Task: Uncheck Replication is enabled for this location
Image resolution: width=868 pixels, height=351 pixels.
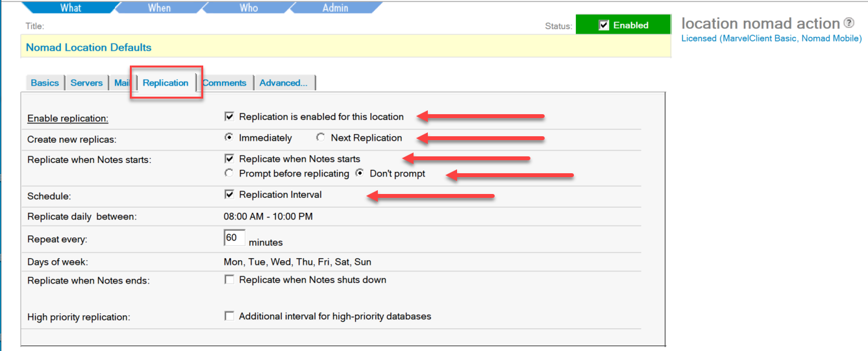Action: point(229,117)
